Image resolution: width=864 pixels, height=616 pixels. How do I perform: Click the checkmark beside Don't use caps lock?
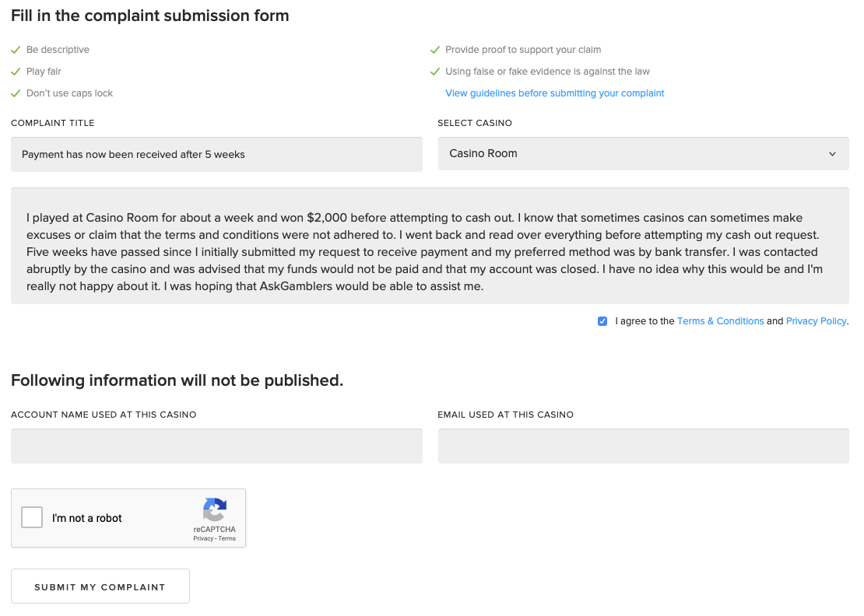point(16,93)
